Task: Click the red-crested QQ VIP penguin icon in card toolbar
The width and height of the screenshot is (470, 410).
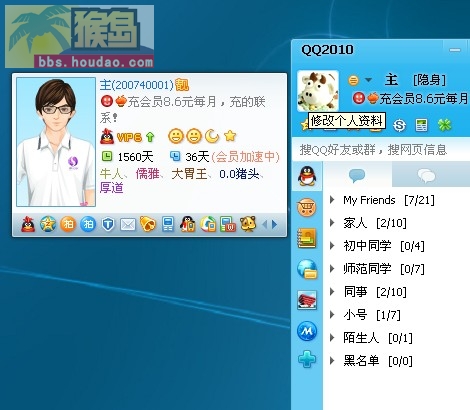Action: click(x=28, y=224)
